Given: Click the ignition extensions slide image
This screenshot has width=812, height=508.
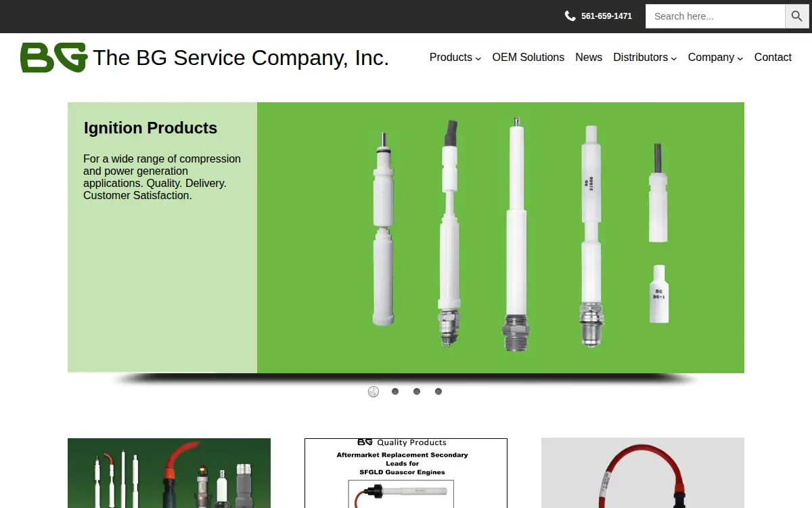Looking at the screenshot, I should [501, 238].
